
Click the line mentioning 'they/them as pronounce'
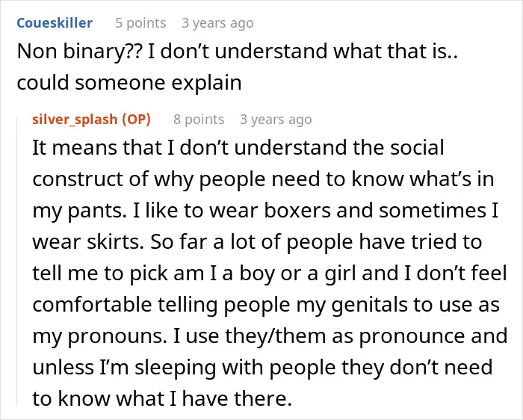tap(270, 336)
